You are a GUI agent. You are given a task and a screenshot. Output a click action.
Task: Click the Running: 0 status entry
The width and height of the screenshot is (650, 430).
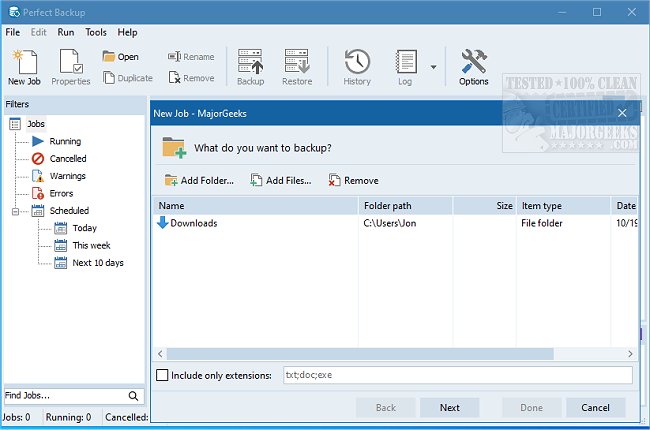pyautogui.click(x=68, y=417)
